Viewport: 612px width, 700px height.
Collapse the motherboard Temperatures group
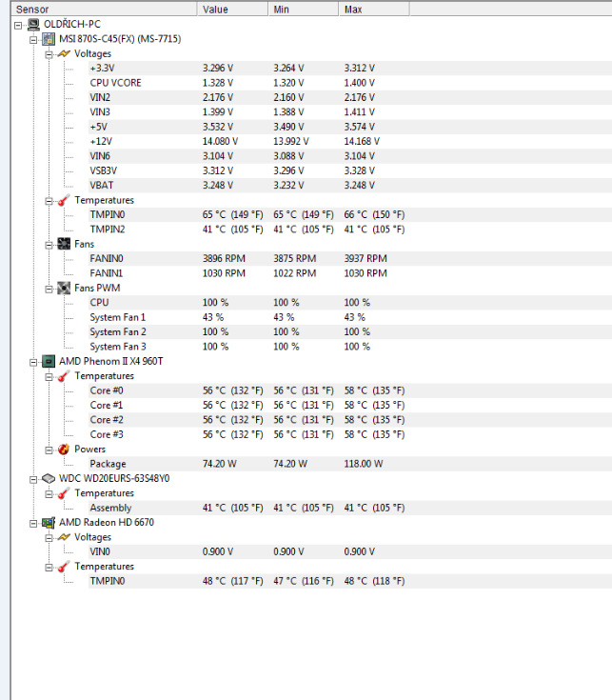pos(49,201)
